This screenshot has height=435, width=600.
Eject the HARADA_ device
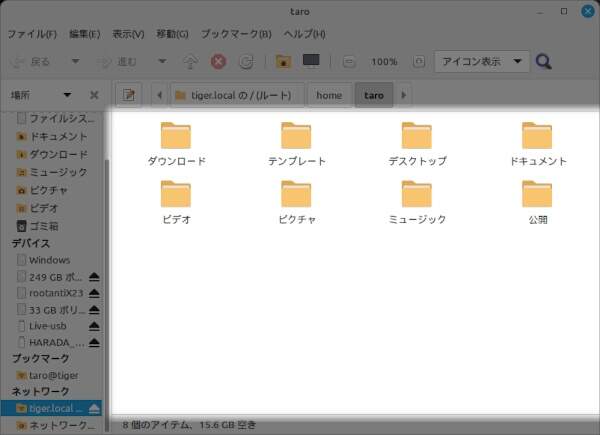(x=94, y=342)
